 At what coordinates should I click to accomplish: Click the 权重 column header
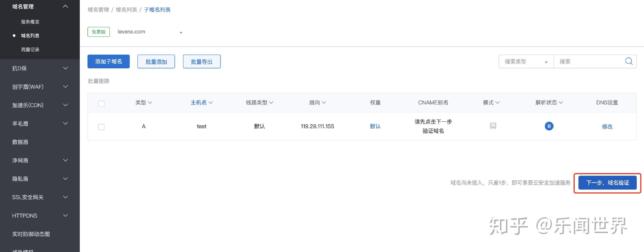pos(375,102)
